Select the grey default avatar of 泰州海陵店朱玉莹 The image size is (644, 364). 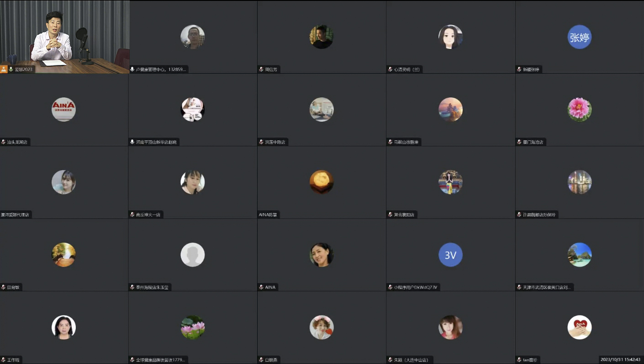192,255
